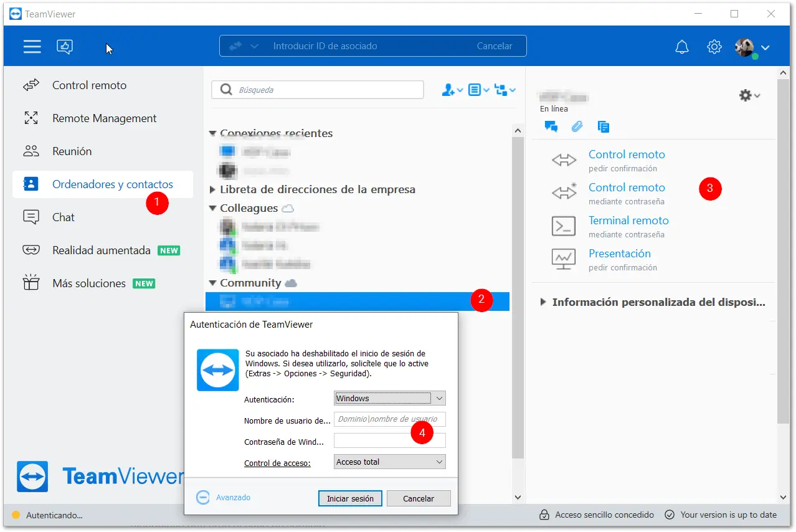The width and height of the screenshot is (796, 532).
Task: Click Your version is up to date text
Action: coord(728,515)
